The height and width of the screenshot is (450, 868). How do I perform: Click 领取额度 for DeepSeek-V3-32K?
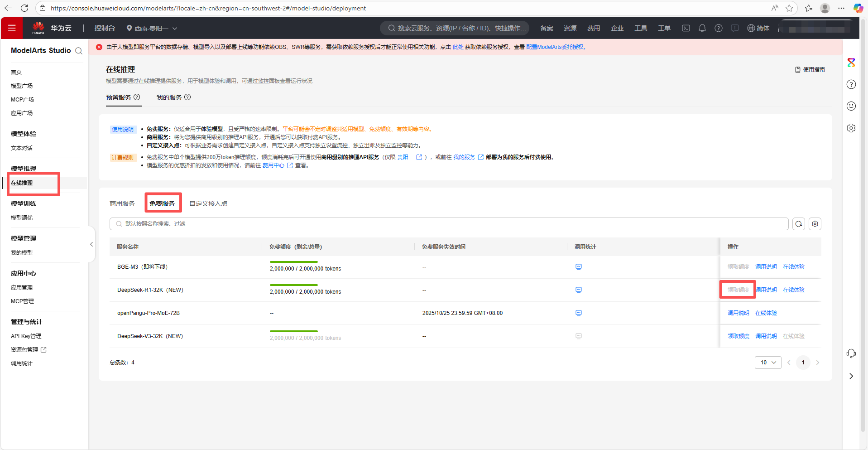point(739,336)
